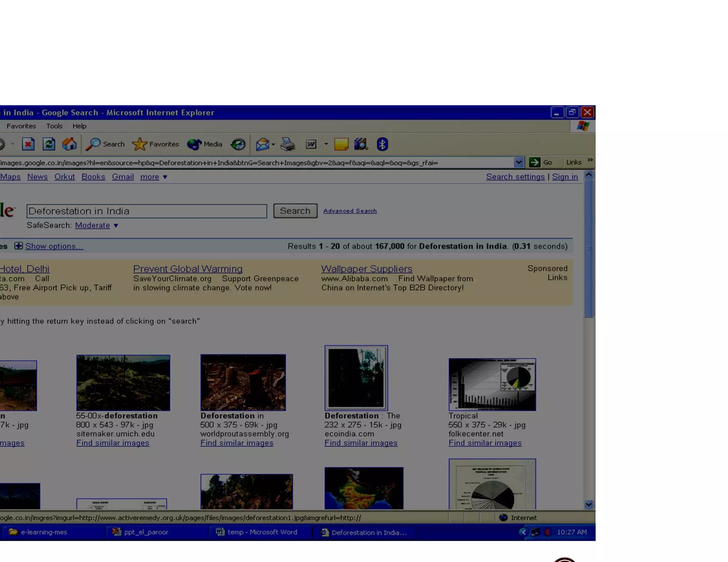Open the address bar dropdown arrow
This screenshot has width=728, height=562.
click(x=519, y=162)
